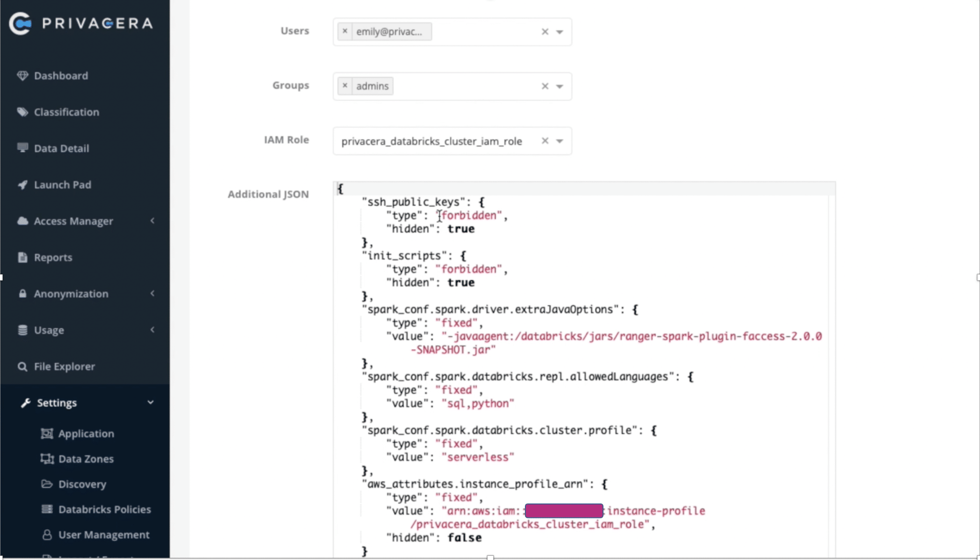The width and height of the screenshot is (980, 560).
Task: Open Dashboard via its diamond icon
Action: (x=22, y=76)
